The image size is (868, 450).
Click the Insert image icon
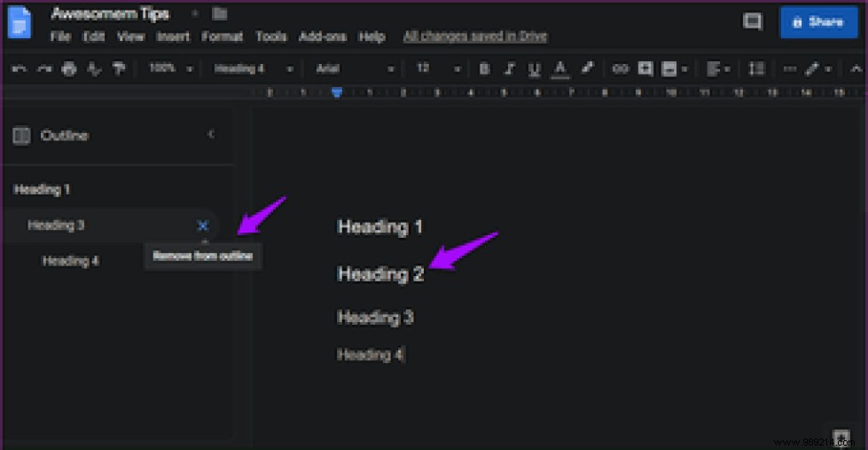click(x=669, y=69)
